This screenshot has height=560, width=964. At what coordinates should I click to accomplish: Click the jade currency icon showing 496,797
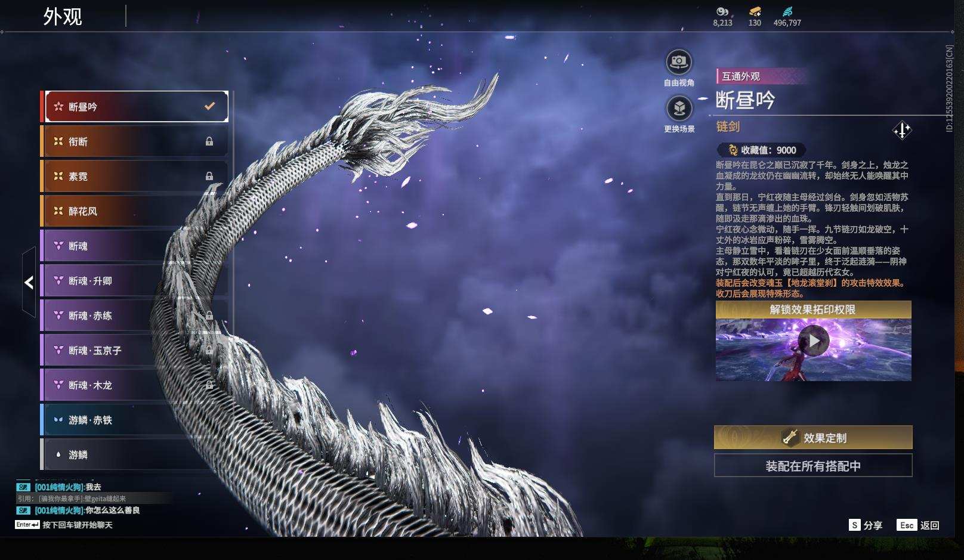(788, 11)
